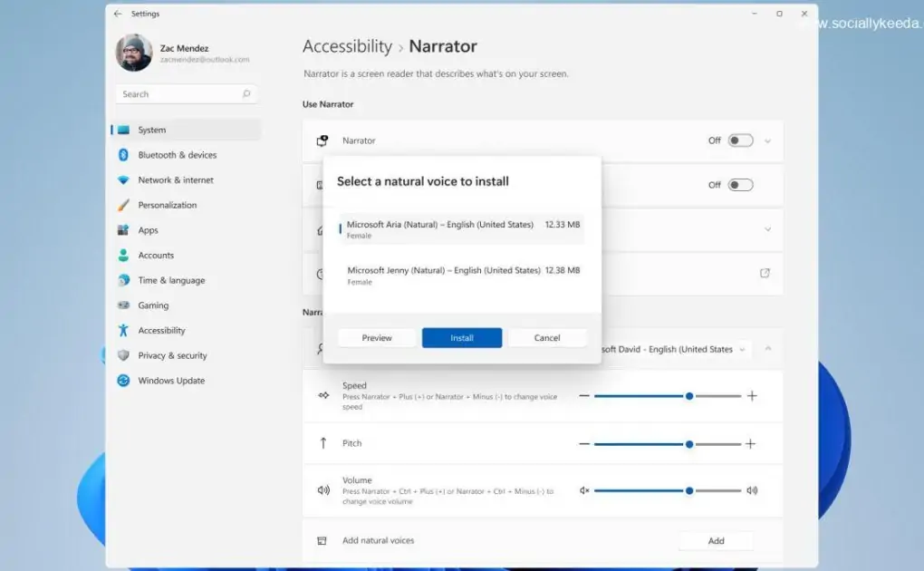The width and height of the screenshot is (924, 571).
Task: Toggle the second Off switch below Narrator
Action: point(740,185)
